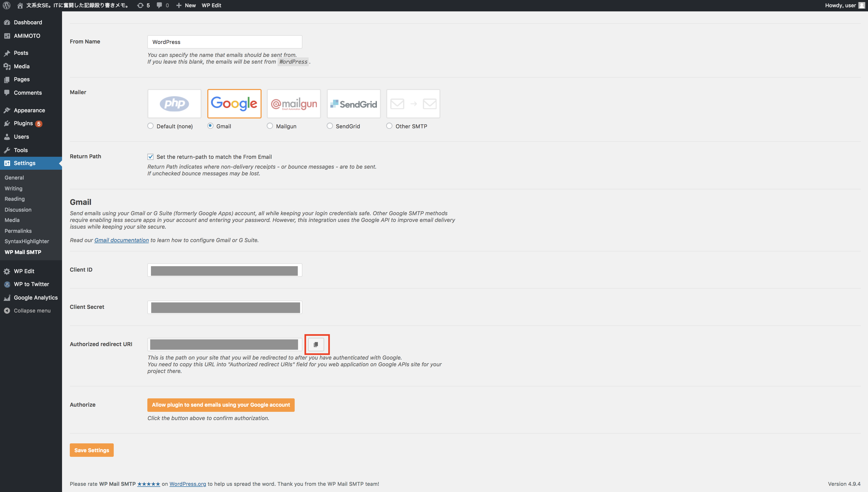Screen dimensions: 868x492
Task: Open the Gmail documentation link
Action: [x=121, y=240]
